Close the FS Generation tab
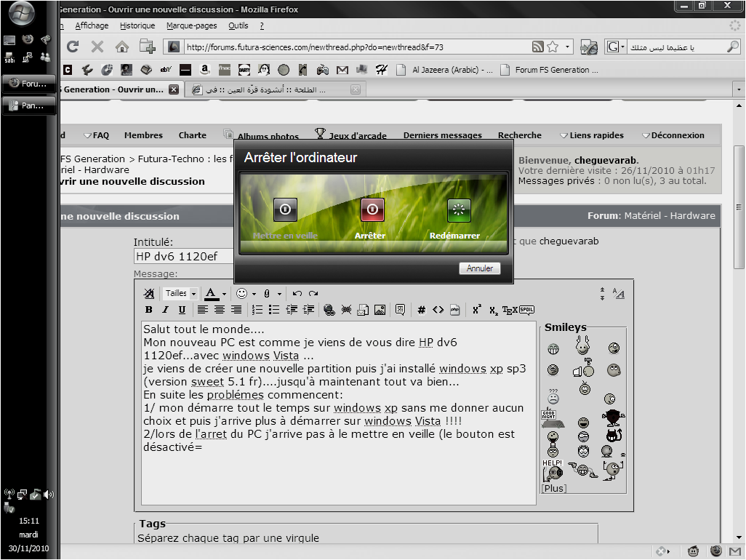Image resolution: width=746 pixels, height=560 pixels. click(174, 89)
